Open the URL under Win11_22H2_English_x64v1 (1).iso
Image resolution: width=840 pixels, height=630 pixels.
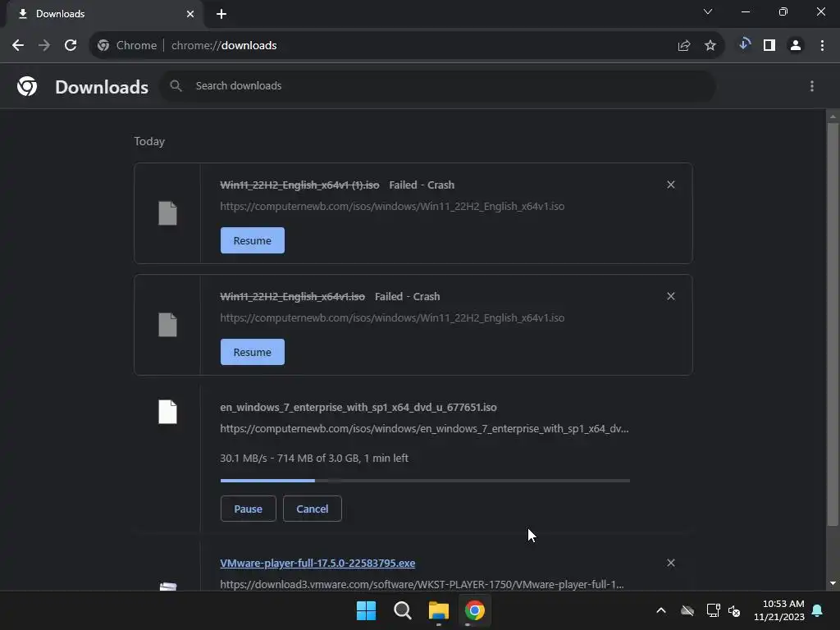coord(392,206)
